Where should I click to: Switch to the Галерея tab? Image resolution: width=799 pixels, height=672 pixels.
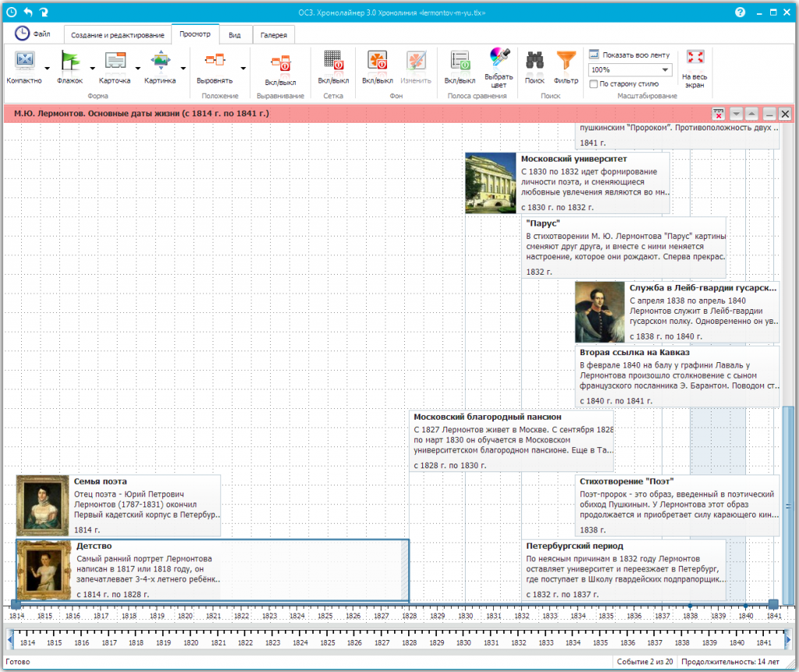pyautogui.click(x=273, y=35)
